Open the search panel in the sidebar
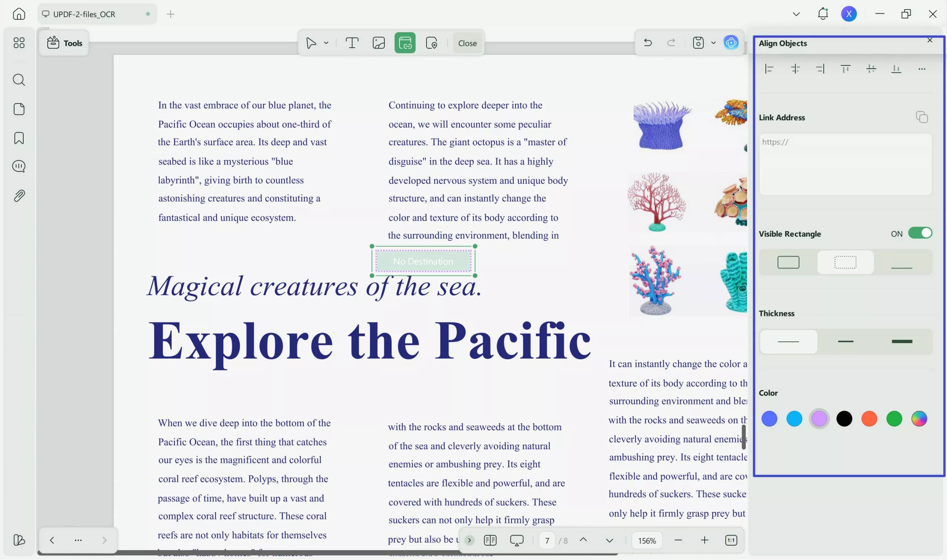Image resolution: width=947 pixels, height=560 pixels. [x=19, y=80]
